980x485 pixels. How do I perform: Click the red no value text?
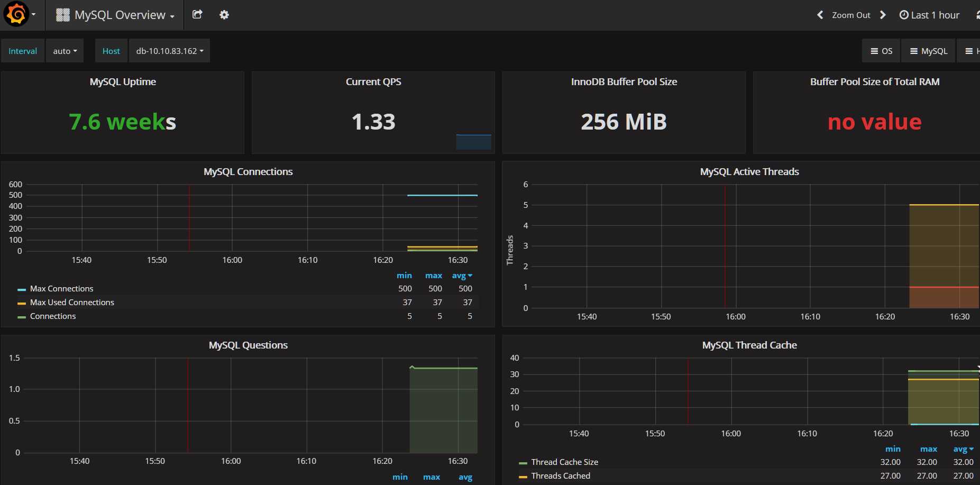(875, 122)
